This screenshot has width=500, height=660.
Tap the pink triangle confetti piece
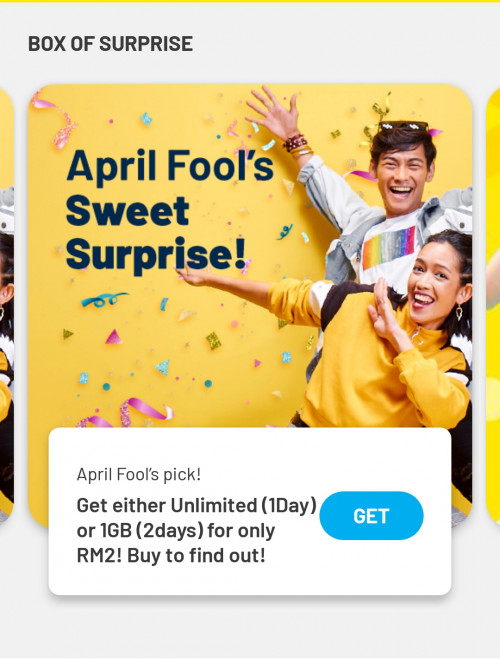[113, 337]
